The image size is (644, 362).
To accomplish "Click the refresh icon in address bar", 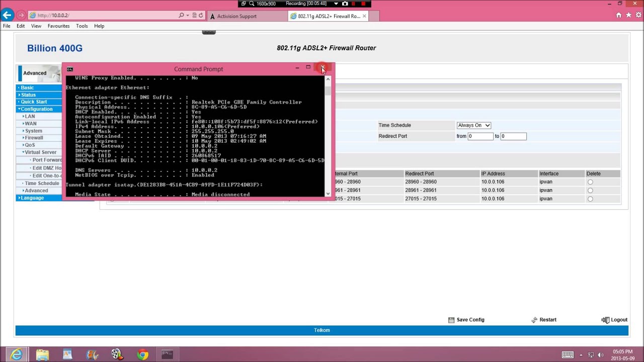I will coord(201,16).
